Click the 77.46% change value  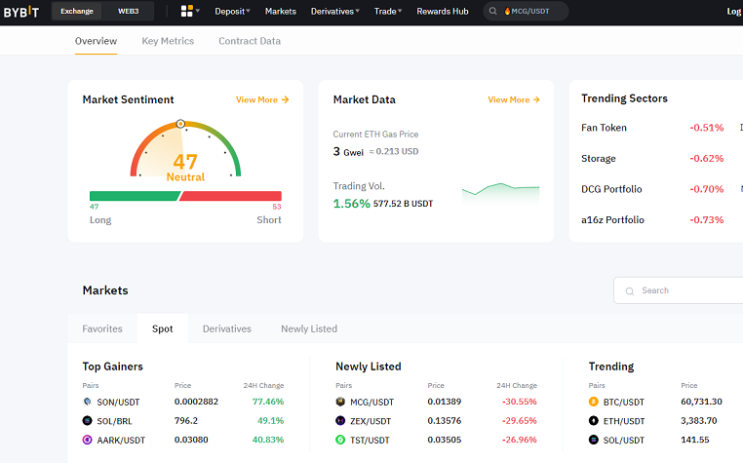click(x=268, y=402)
